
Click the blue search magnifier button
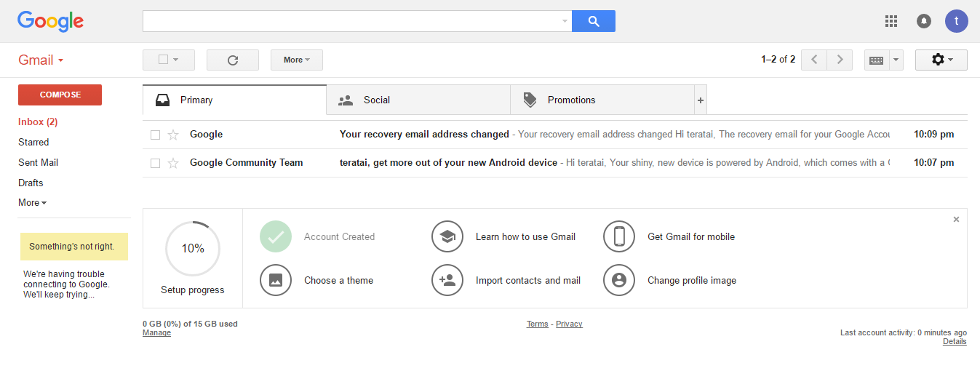(x=594, y=21)
